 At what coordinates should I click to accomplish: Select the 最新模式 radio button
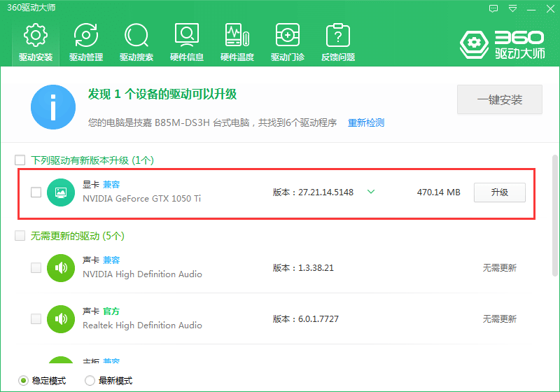[90, 381]
